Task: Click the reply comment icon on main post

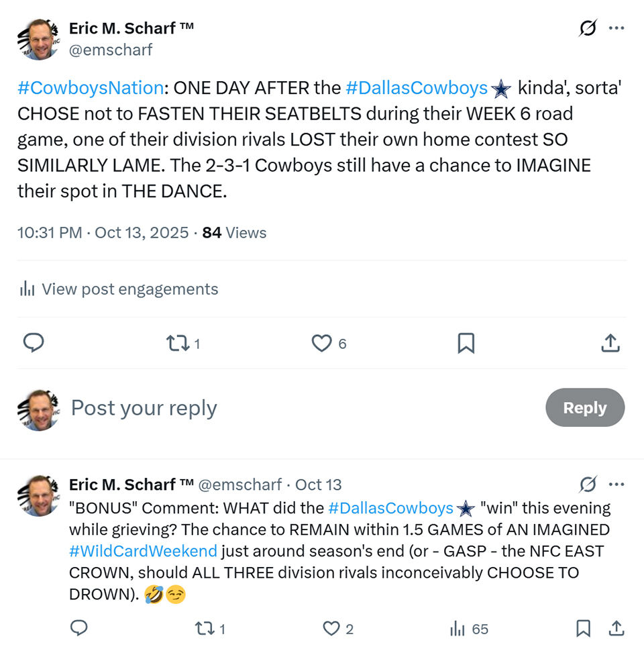Action: click(x=34, y=344)
